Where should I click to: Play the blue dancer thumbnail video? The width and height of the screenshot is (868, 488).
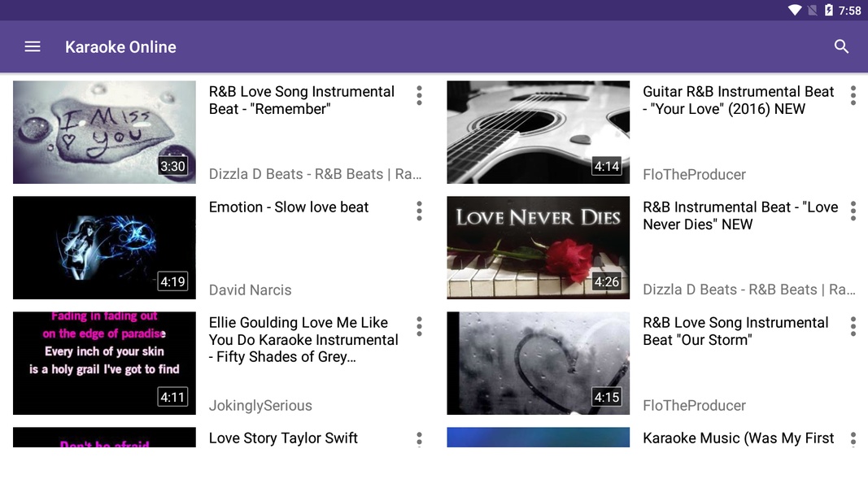pos(104,247)
